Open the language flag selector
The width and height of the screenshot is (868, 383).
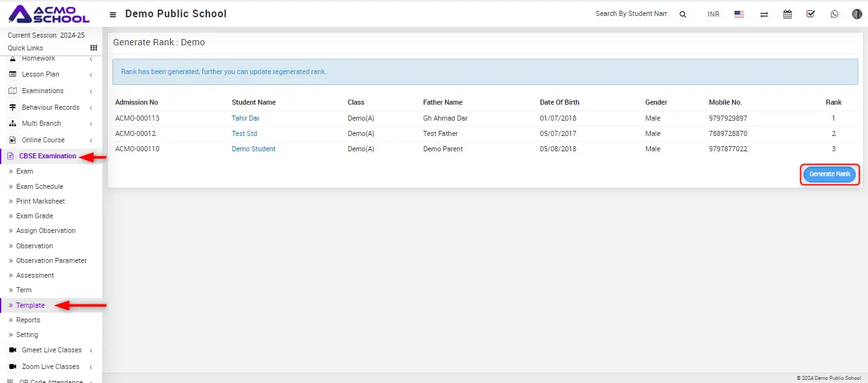coord(739,14)
